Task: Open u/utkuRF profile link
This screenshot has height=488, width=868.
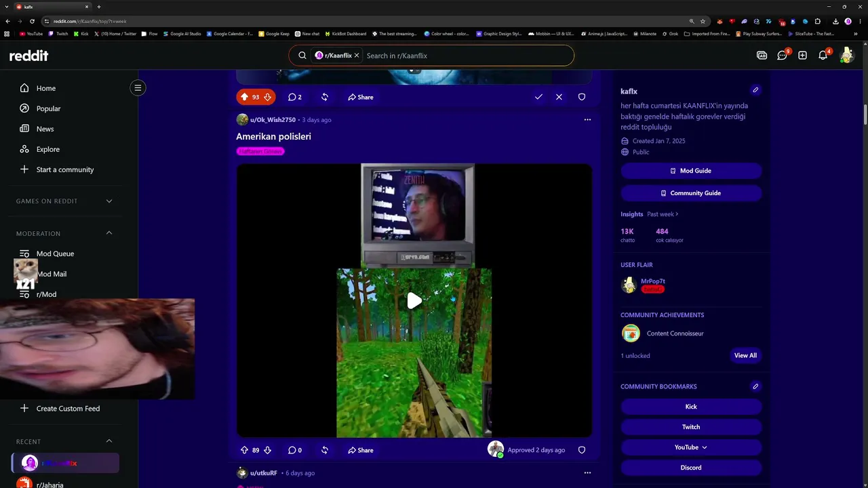Action: (264, 473)
